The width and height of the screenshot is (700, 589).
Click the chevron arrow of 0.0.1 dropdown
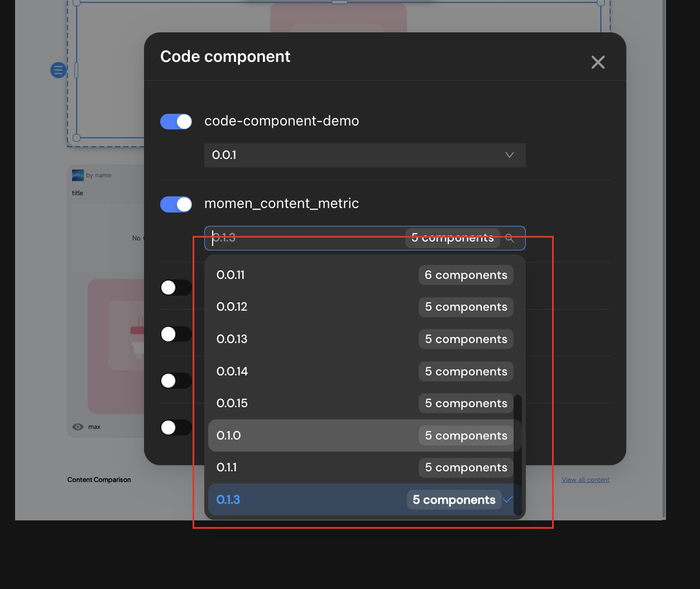coord(510,155)
